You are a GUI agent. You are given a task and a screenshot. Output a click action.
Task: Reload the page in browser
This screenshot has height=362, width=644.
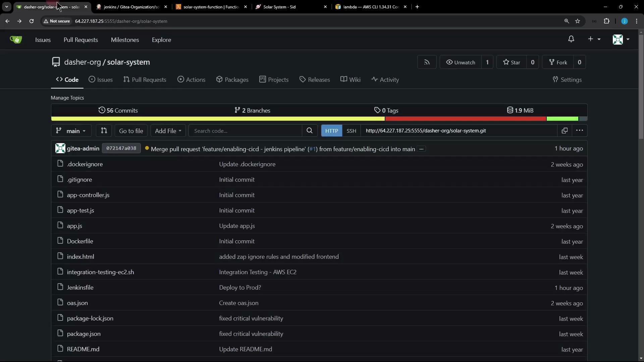click(32, 21)
